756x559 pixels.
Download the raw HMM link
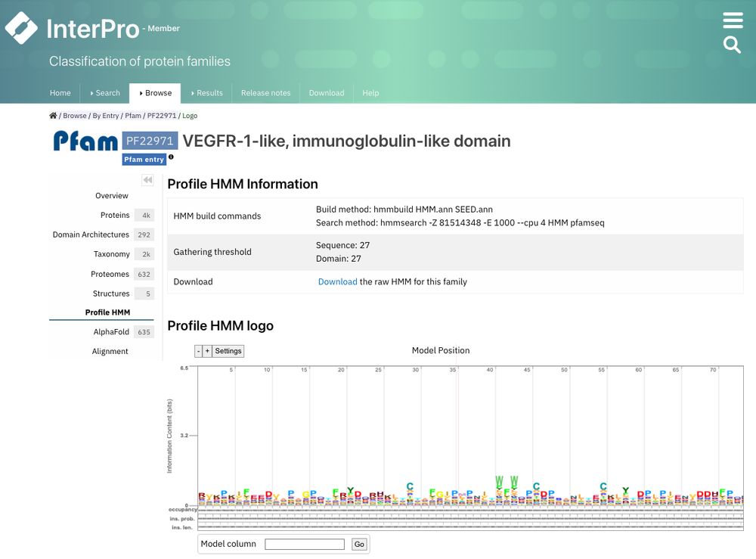(337, 281)
